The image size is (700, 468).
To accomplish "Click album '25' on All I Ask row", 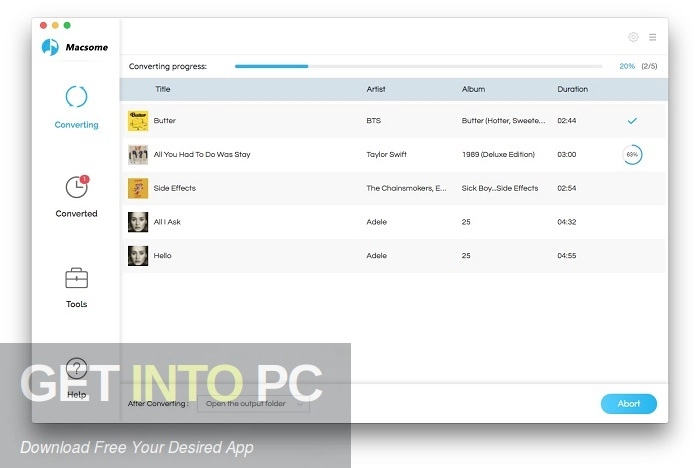I will coord(466,222).
